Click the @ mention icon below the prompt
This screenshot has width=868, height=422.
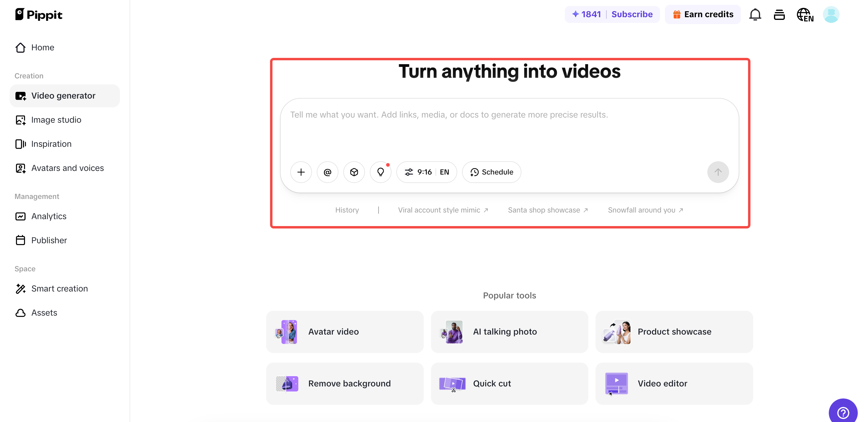pyautogui.click(x=327, y=172)
